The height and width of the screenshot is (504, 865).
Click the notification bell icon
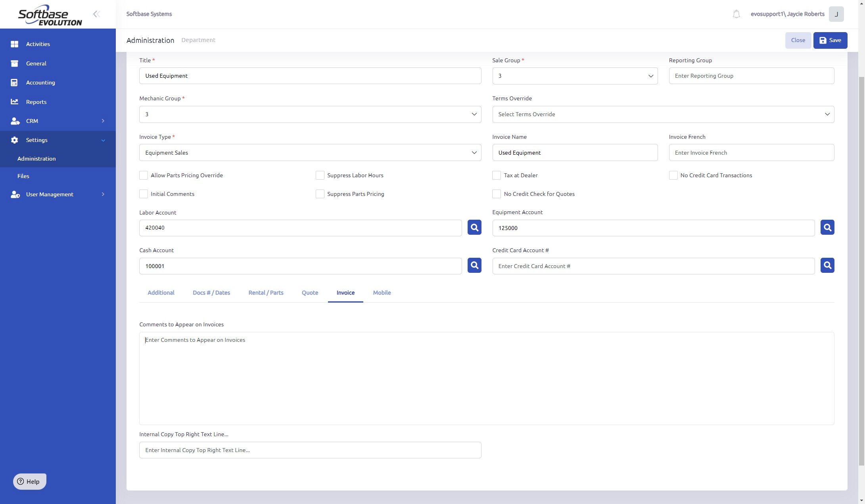click(736, 14)
